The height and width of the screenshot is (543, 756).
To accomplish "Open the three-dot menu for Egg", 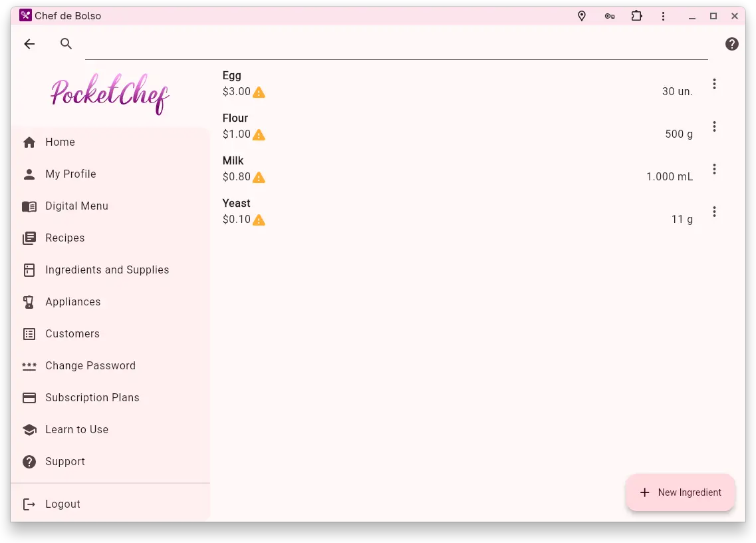I will tap(714, 84).
